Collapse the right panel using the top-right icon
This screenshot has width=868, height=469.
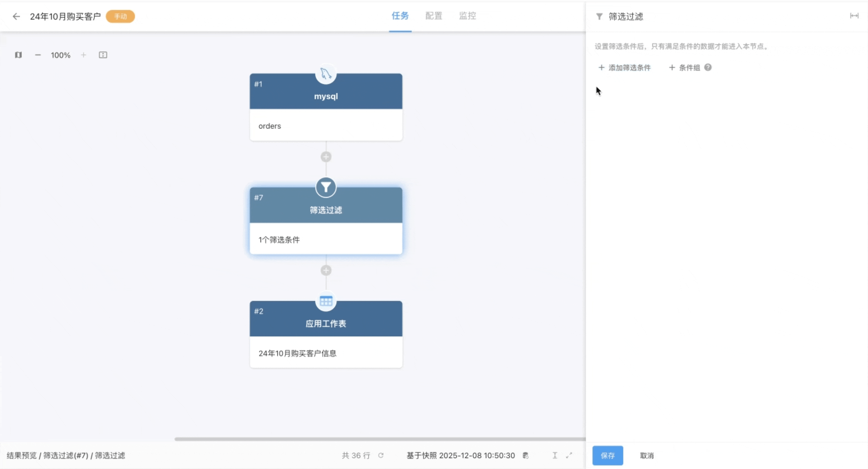tap(854, 16)
